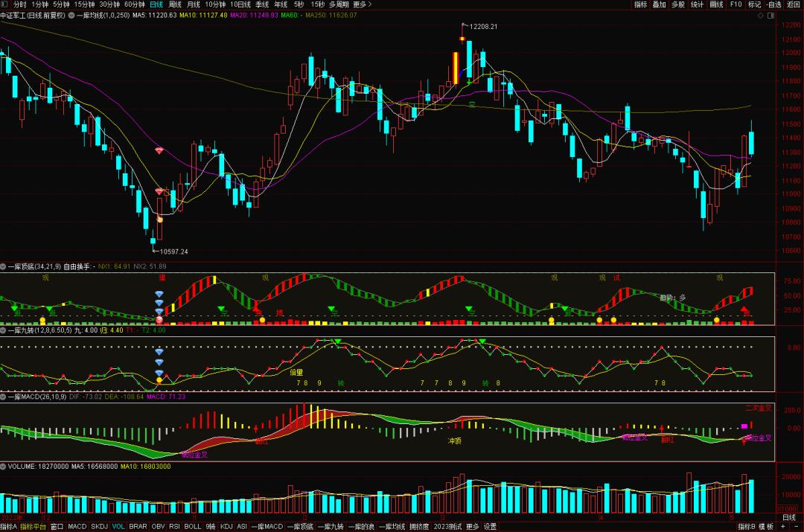
Task: Select the MACD indicator tab at bottom
Action: (x=77, y=526)
